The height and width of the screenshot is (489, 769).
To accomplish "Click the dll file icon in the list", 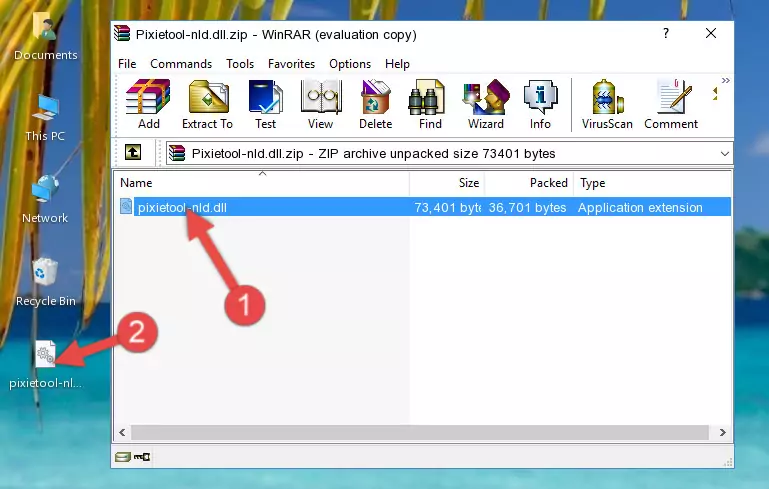I will 126,206.
